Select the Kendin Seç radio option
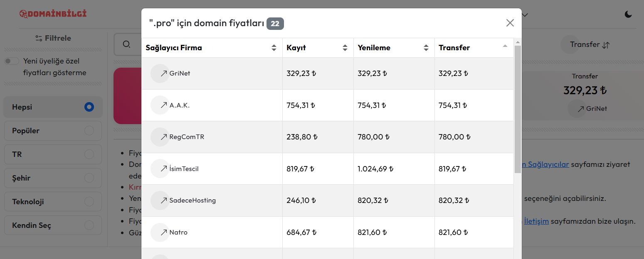The width and height of the screenshot is (644, 259). (89, 225)
